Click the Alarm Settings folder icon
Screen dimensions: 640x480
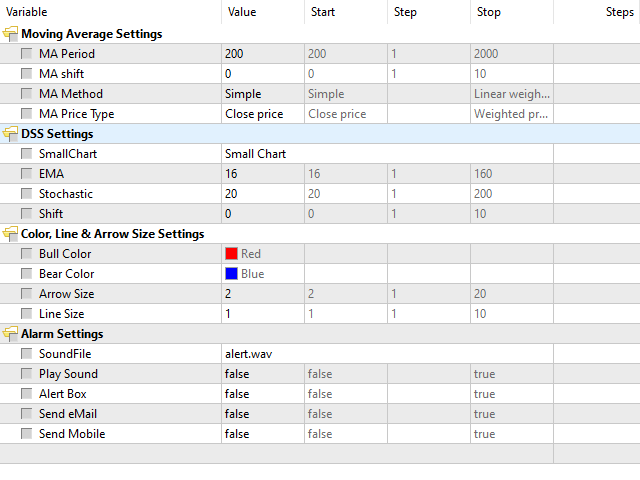coord(10,334)
